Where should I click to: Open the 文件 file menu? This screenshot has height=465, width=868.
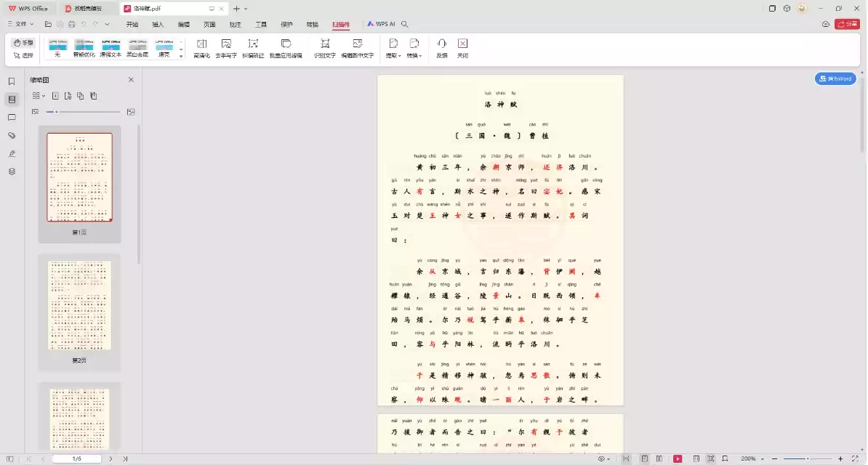pos(20,24)
